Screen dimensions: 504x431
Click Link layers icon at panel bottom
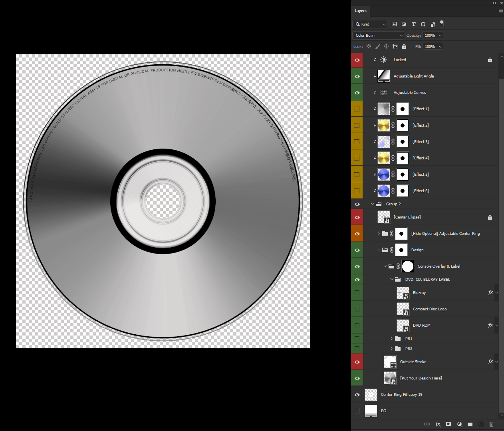(x=427, y=424)
